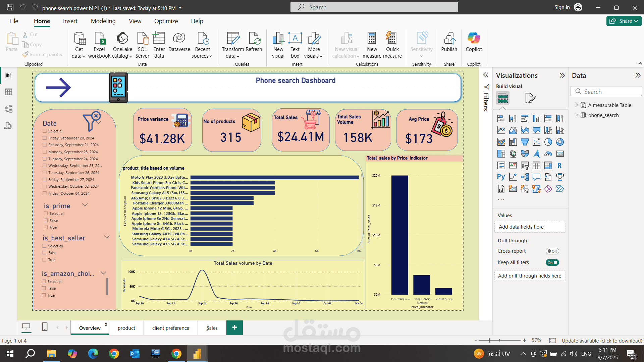Click the zoom slider handle

[490, 340]
